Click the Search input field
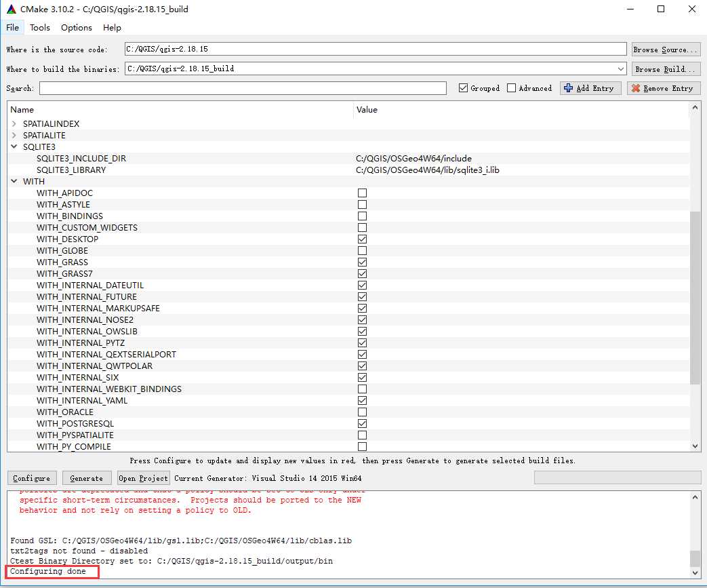Viewport: 707px width, 588px height. (x=243, y=88)
